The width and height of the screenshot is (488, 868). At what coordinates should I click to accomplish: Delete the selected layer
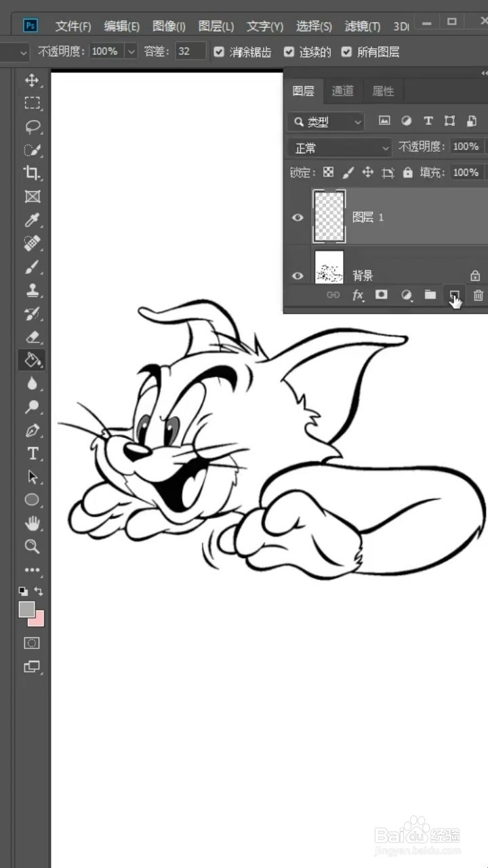[479, 295]
